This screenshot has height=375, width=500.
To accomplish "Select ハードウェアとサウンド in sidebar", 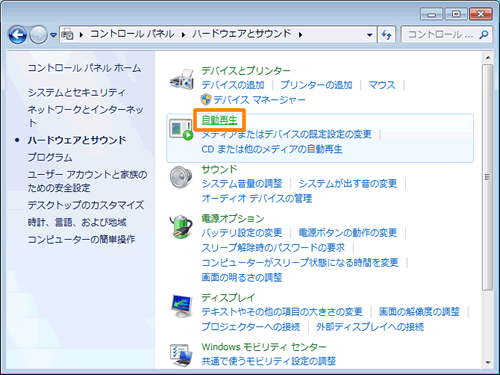I will point(77,140).
